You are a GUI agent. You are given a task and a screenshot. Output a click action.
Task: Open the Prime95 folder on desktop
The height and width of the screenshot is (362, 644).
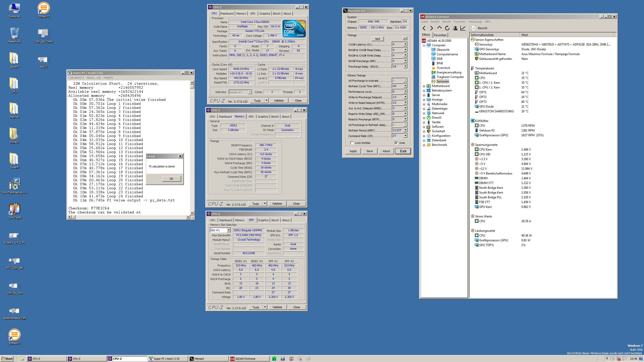tap(14, 134)
